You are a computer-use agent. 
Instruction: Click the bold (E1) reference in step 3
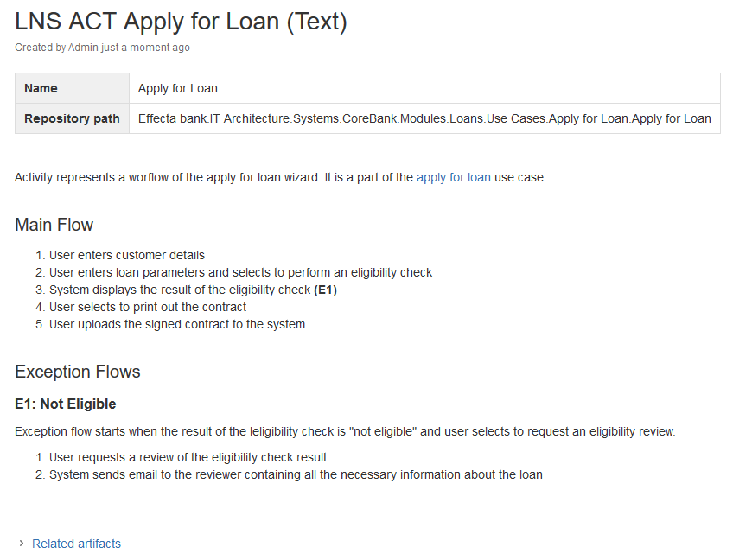coord(325,290)
